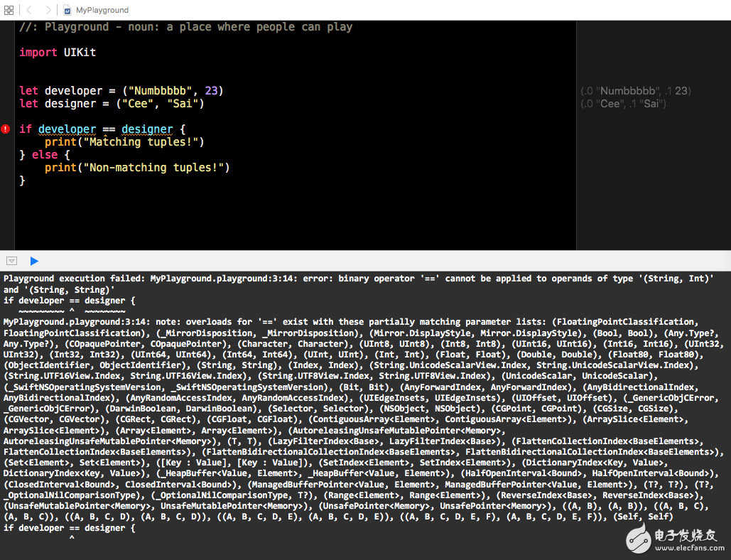Click the playground file icon in jump bar
Screen dimensions: 731x560
point(67,10)
